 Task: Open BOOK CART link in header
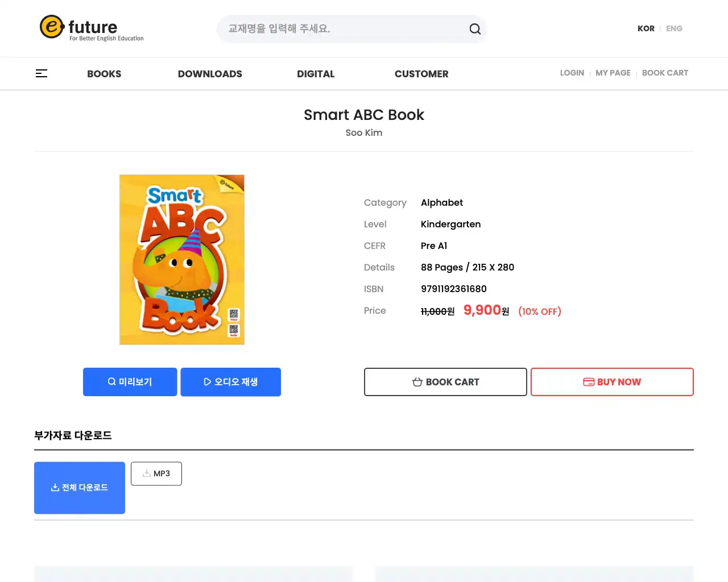point(665,73)
